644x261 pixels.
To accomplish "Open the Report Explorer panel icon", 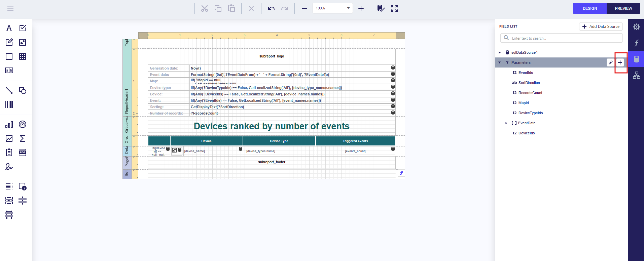I will (636, 75).
